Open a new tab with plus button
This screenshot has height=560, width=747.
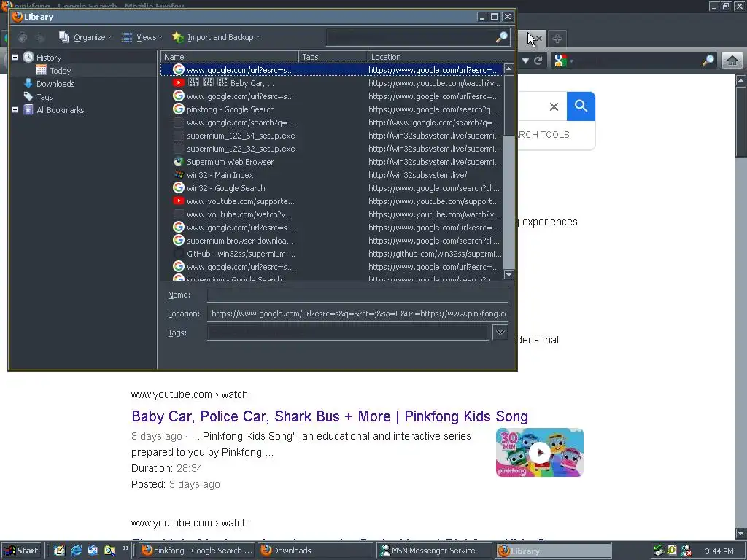pyautogui.click(x=557, y=39)
